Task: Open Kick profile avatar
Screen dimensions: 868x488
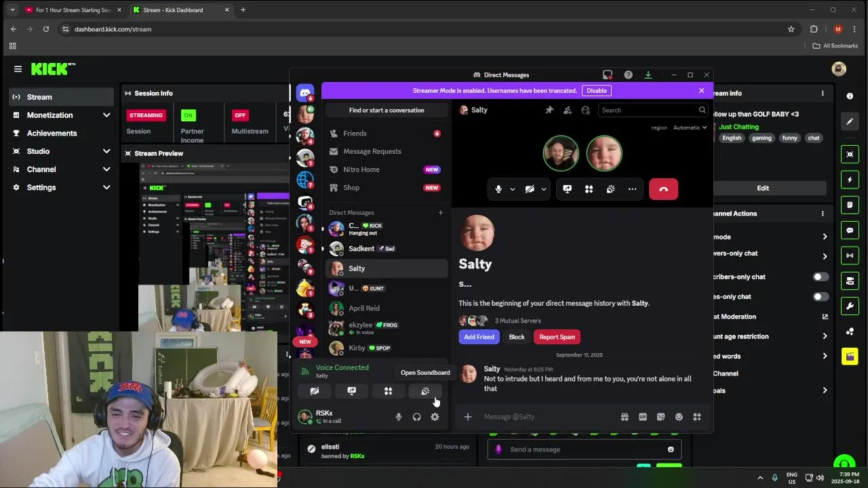Action: (x=839, y=68)
